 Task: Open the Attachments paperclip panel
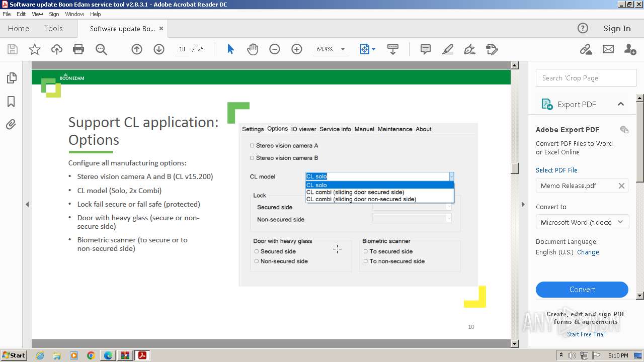11,125
